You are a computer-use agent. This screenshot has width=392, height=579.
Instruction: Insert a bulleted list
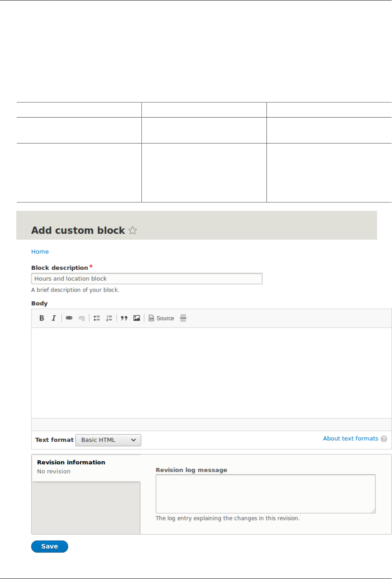(97, 318)
